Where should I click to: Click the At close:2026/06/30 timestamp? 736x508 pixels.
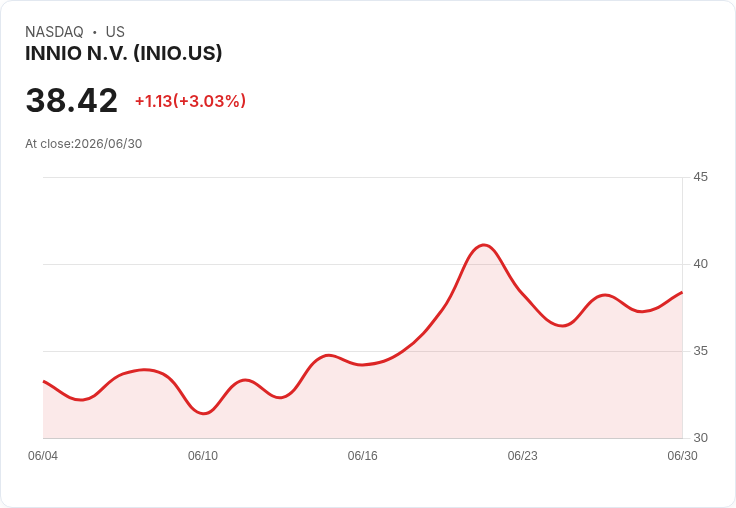(x=84, y=144)
